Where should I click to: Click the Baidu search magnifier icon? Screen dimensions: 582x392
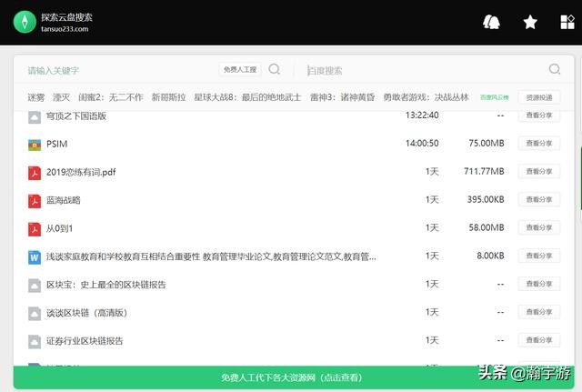(x=555, y=69)
